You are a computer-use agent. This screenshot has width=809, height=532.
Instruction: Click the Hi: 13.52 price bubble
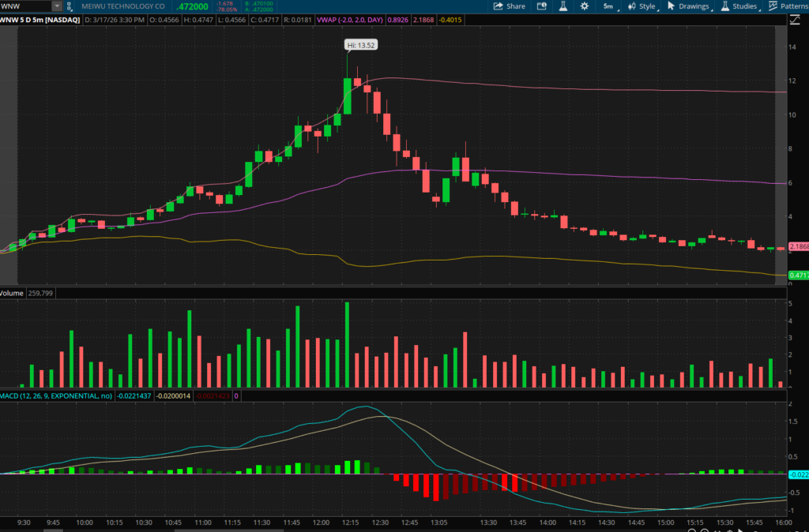360,45
